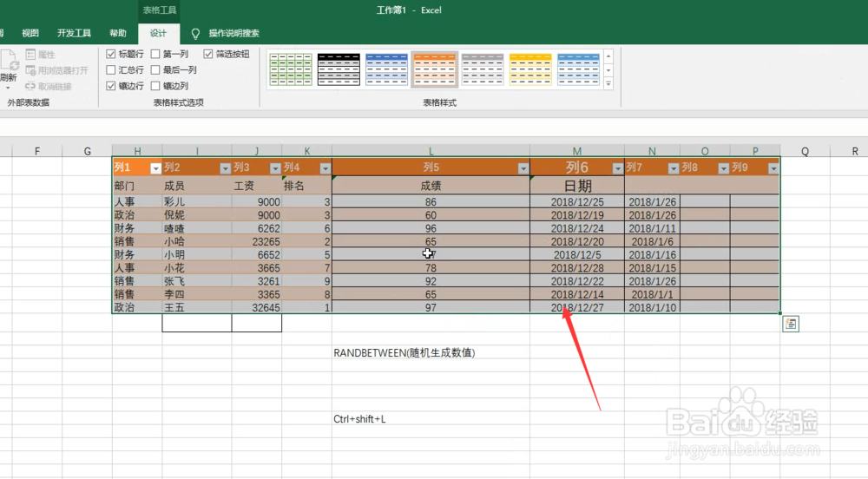Screen dimensions: 868x479
Task: Click table styles gallery down arrow
Action: (608, 70)
